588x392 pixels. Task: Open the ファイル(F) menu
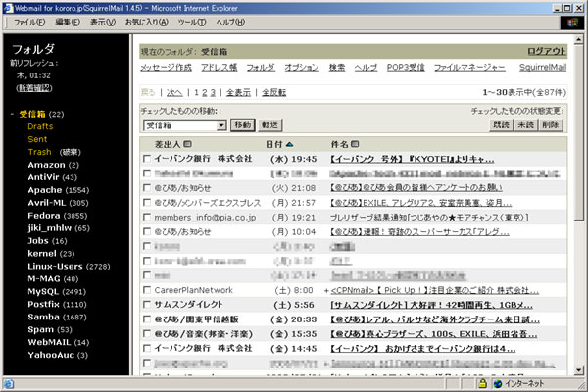pyautogui.click(x=29, y=22)
